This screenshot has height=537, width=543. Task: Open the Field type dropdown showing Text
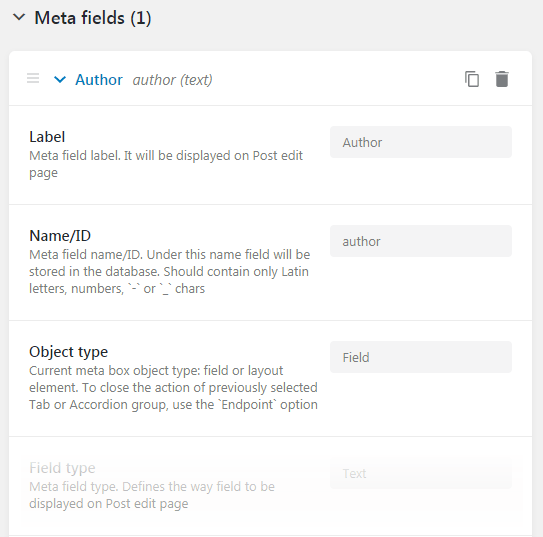[x=421, y=473]
